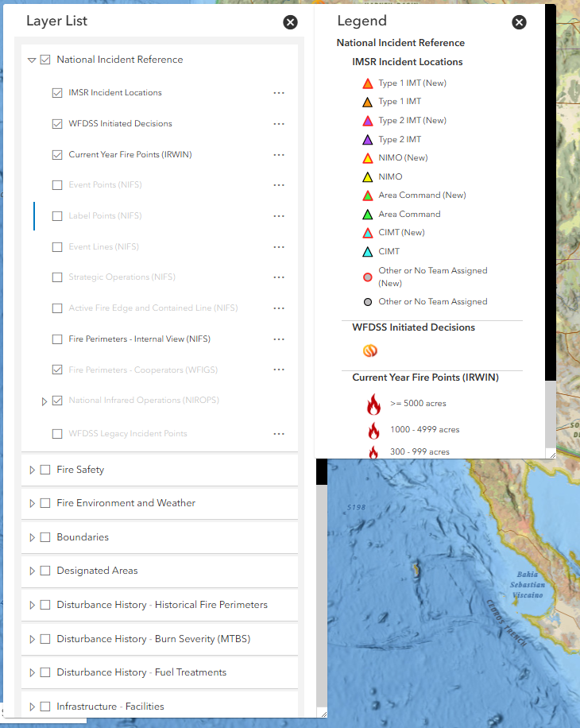
Task: Click the resize handle of the Layer List panel
Action: 323,714
